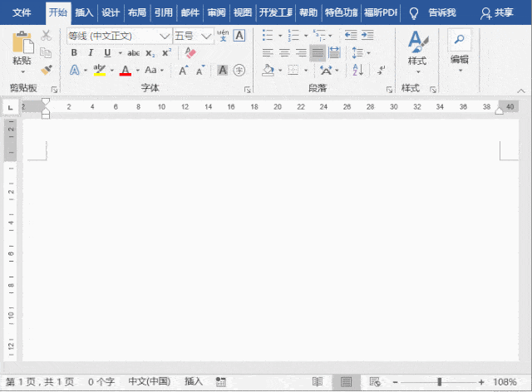Viewport: 532px width, 392px height.
Task: Click the Paste clipboard icon
Action: (23, 42)
